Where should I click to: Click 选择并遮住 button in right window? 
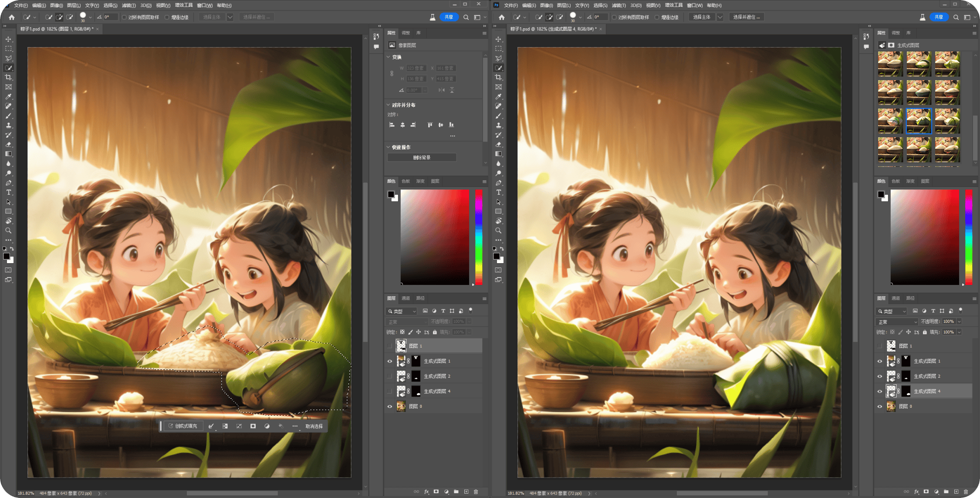[746, 17]
